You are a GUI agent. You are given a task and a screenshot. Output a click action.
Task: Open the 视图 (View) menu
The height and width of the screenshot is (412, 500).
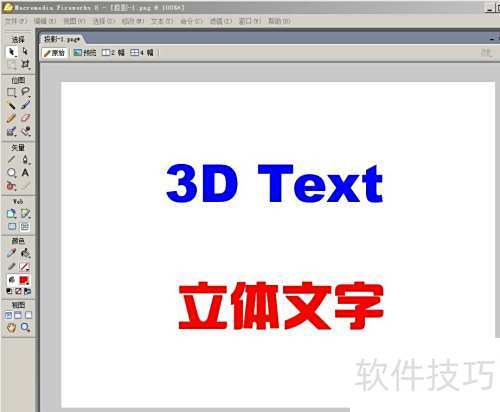tap(74, 21)
